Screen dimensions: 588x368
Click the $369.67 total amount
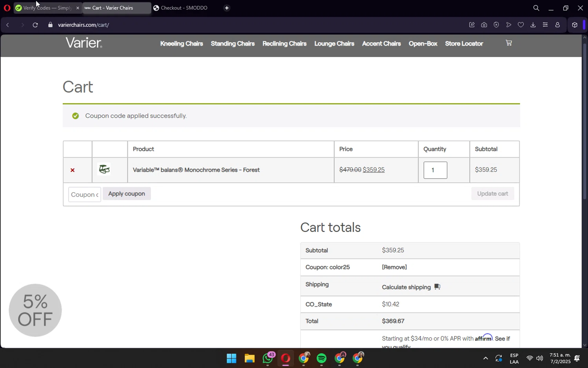[x=393, y=321]
